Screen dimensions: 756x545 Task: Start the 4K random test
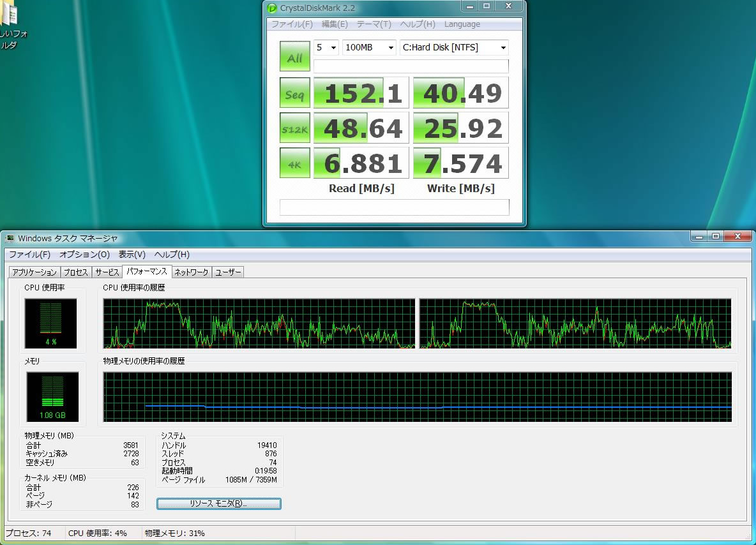tap(294, 163)
